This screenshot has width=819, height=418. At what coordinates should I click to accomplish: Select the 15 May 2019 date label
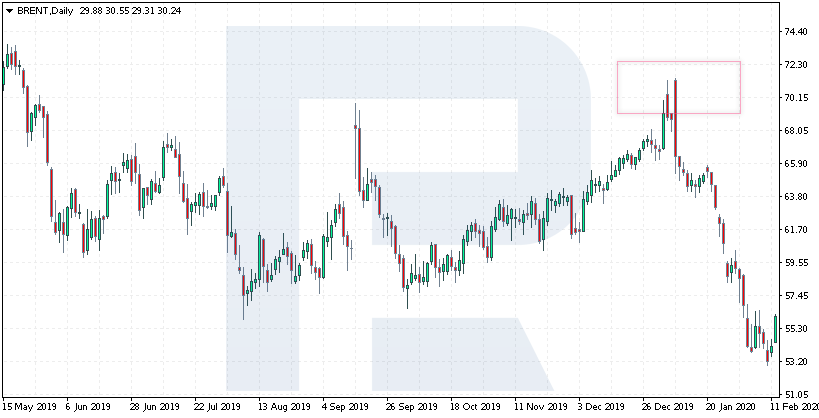coord(29,408)
